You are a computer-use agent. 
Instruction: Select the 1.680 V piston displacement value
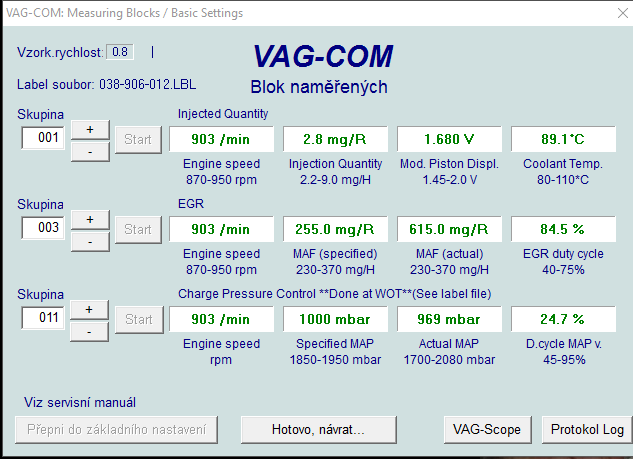(x=449, y=139)
